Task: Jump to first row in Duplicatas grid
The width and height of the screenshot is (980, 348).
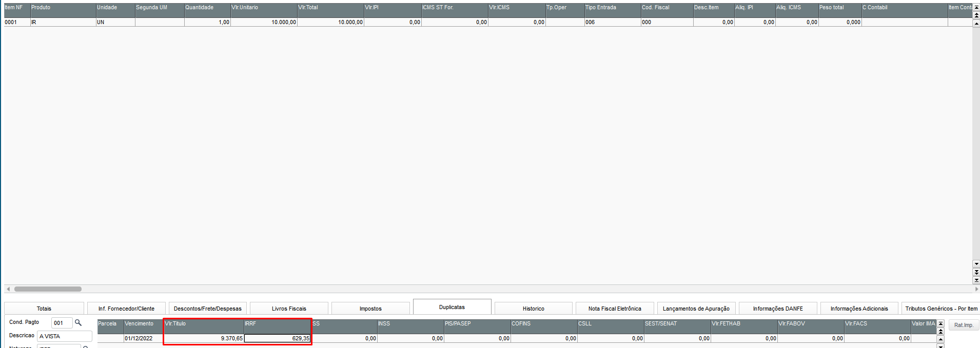Action: click(x=940, y=323)
